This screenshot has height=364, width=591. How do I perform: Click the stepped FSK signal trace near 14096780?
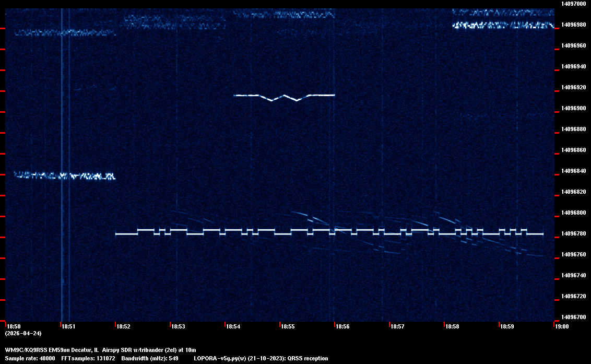pos(329,232)
